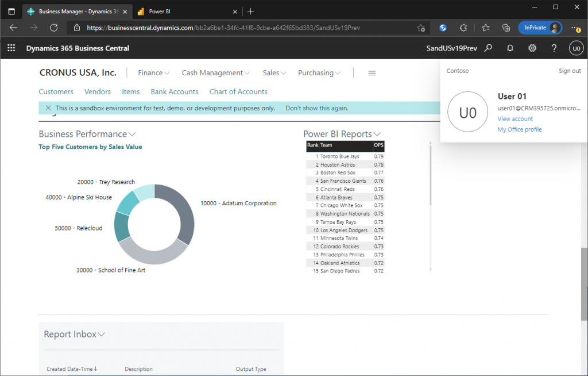Click the Power BI report scrollbar
This screenshot has height=376, width=588.
pos(430,175)
